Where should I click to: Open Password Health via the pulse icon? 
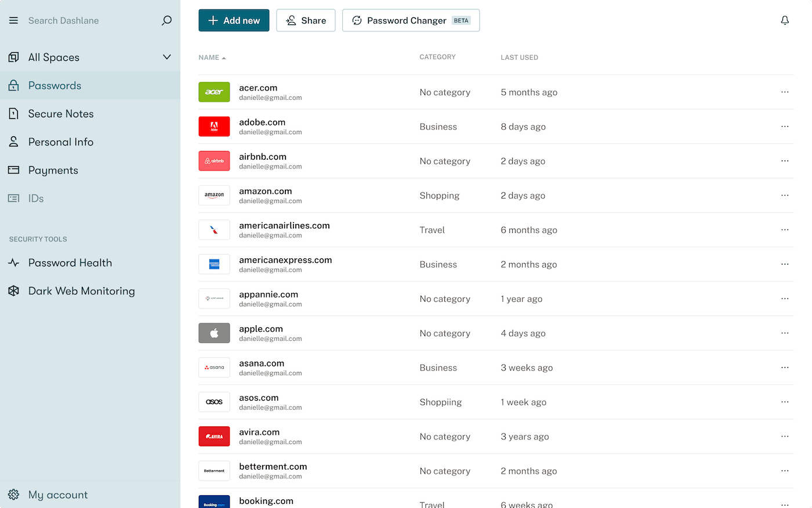13,262
